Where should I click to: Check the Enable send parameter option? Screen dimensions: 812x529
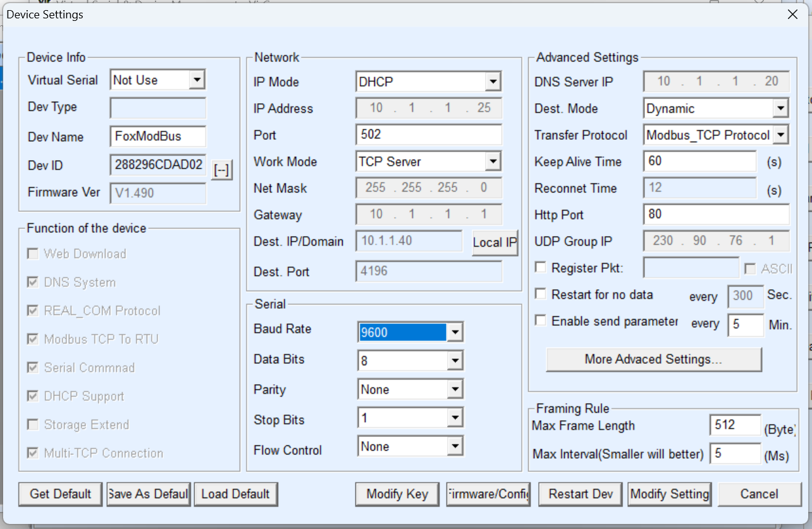541,321
